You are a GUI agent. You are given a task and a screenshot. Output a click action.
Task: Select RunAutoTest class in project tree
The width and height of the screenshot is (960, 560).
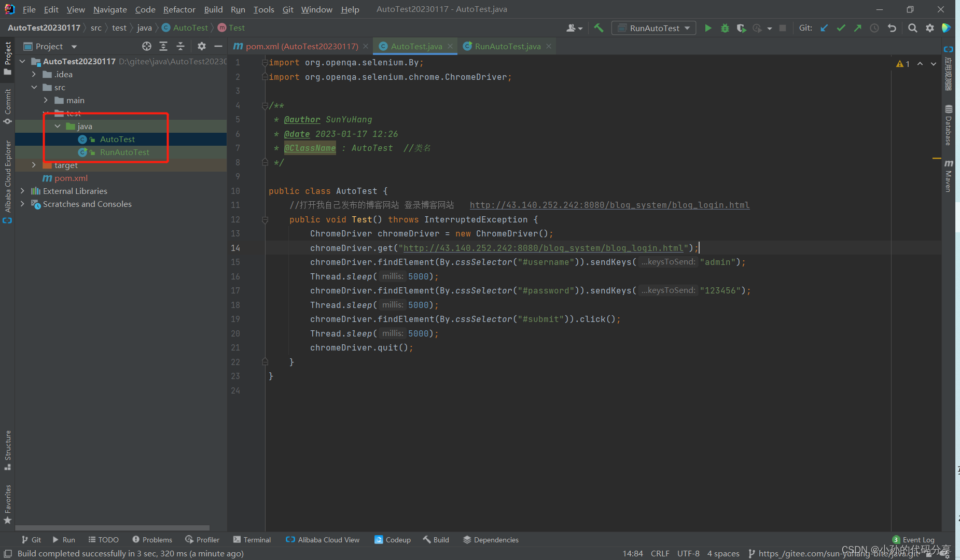[x=124, y=152]
